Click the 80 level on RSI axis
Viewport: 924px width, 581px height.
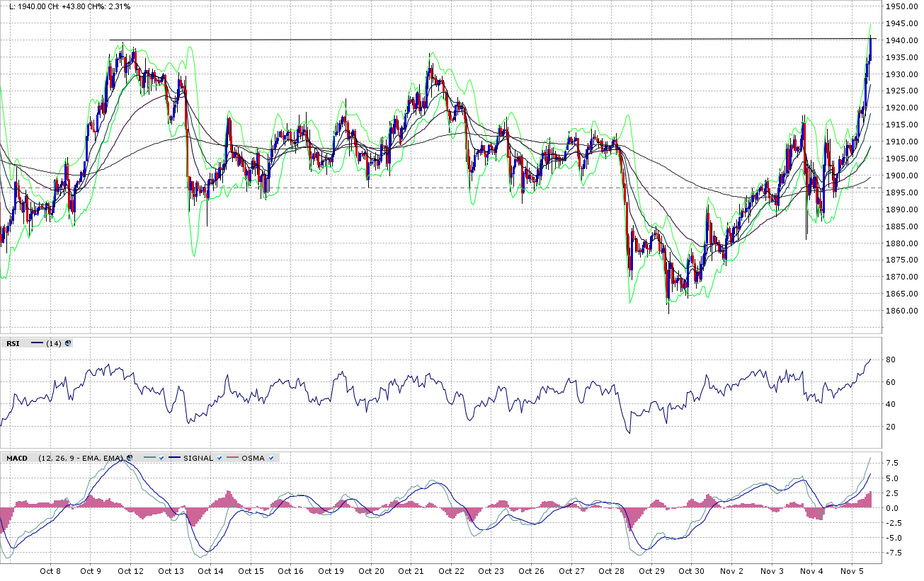pyautogui.click(x=890, y=360)
